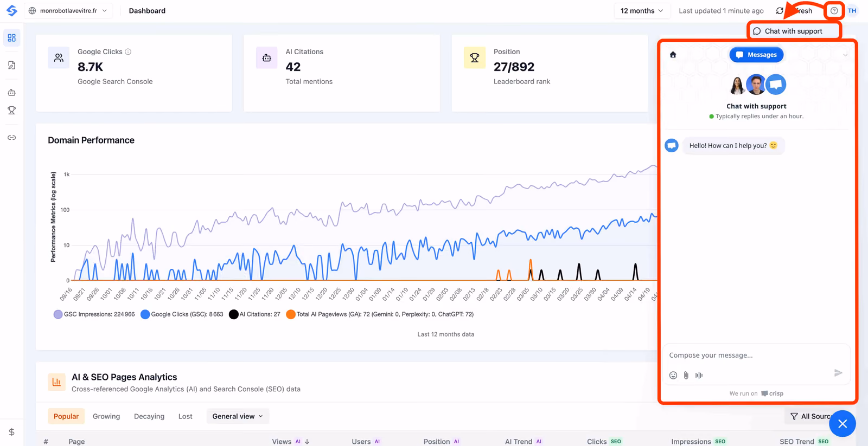Collapse the chat widget chevron
Screen dimensions: 868x446
(x=845, y=55)
